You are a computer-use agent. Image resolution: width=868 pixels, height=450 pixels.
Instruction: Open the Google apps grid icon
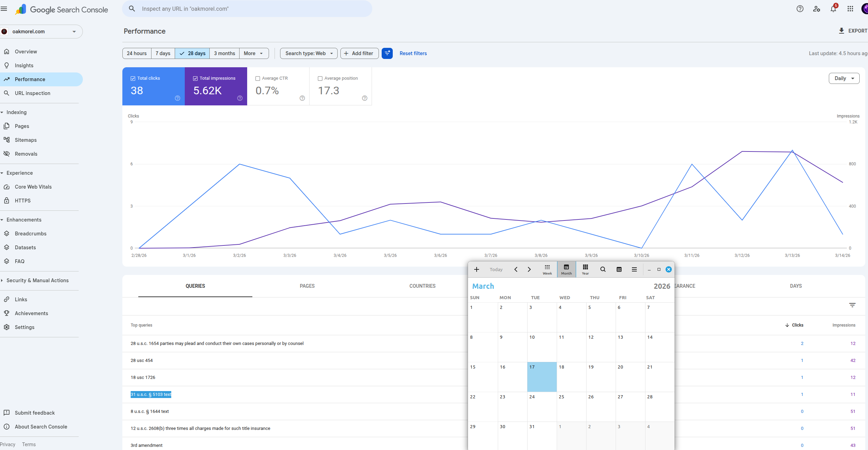click(x=850, y=9)
